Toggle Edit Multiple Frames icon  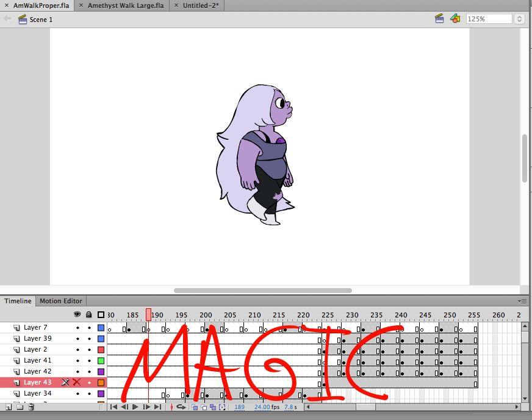click(x=213, y=407)
